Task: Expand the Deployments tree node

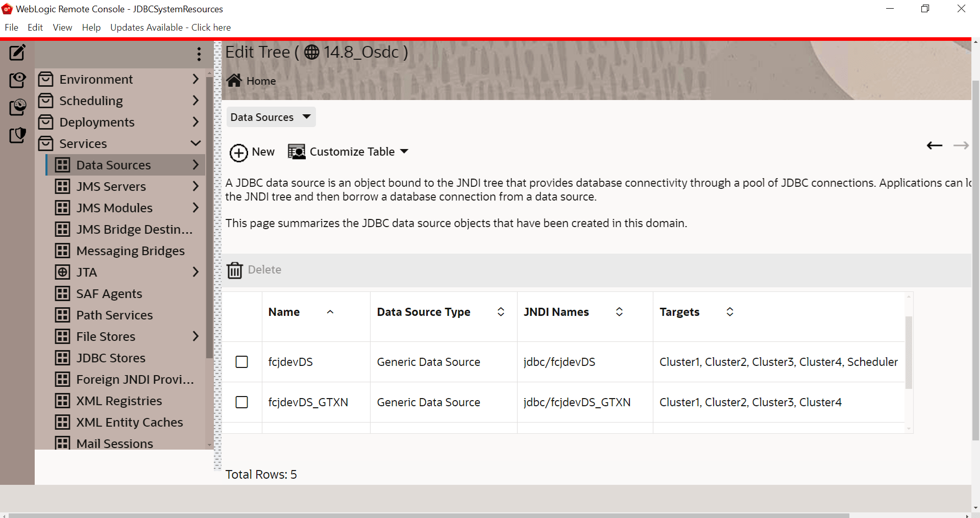Action: pyautogui.click(x=195, y=122)
